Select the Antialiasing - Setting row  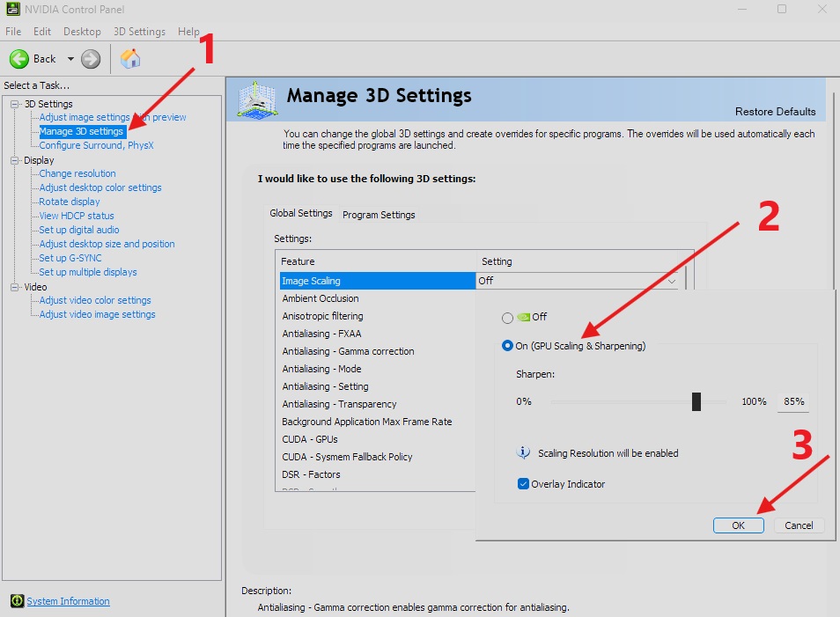[377, 386]
